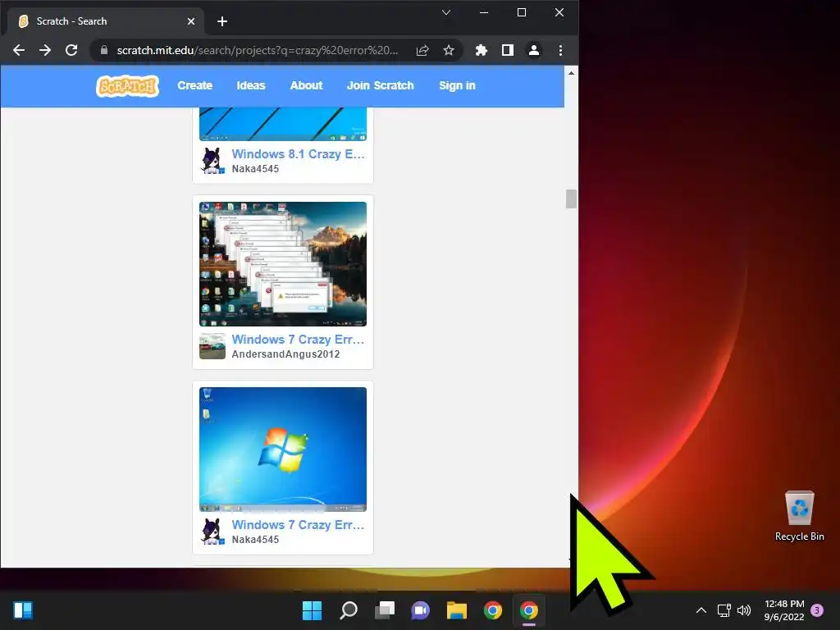Select active Chrome window on taskbar

click(529, 610)
